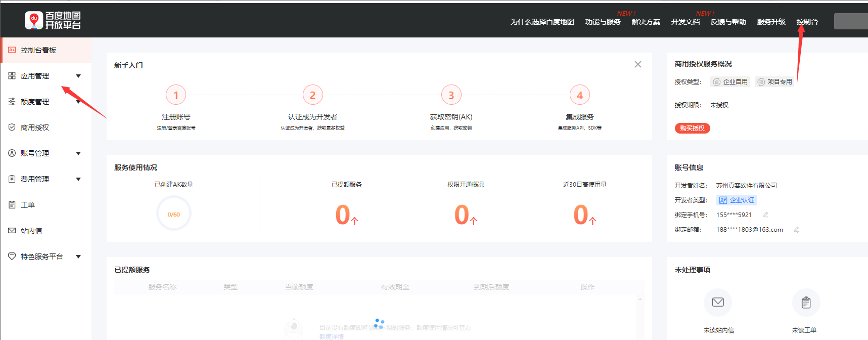Click step 3 circle 获取密钥(AK)
Image resolution: width=868 pixels, height=340 pixels.
pyautogui.click(x=451, y=95)
